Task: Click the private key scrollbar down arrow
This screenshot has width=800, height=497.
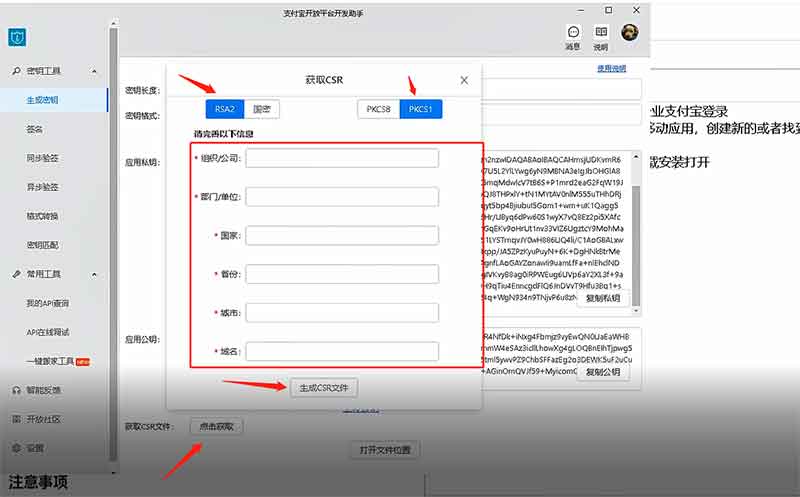Action: [636, 310]
